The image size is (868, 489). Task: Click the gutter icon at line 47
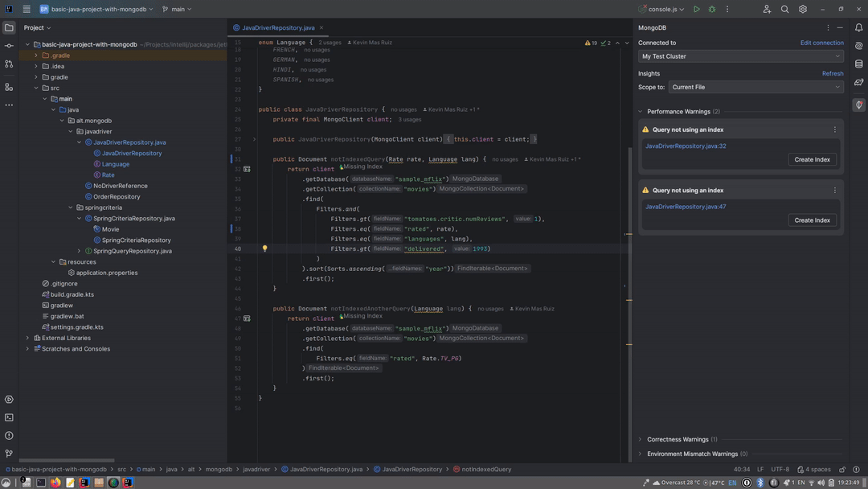247,318
